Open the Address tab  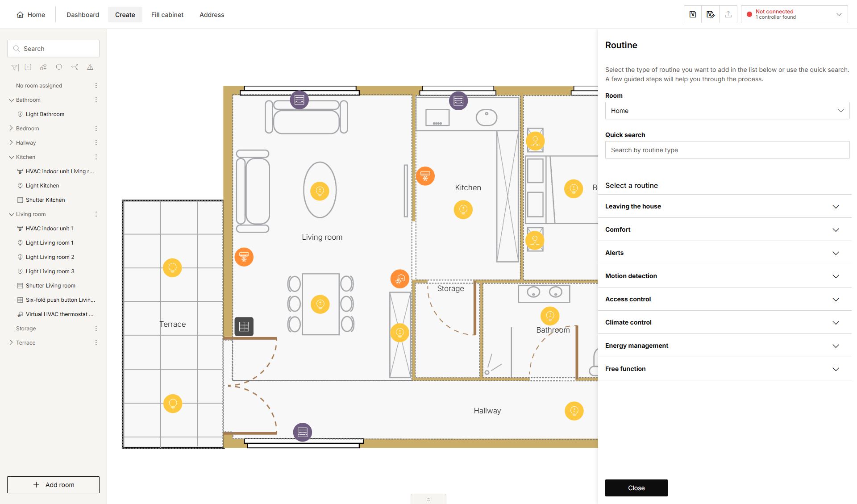point(212,15)
